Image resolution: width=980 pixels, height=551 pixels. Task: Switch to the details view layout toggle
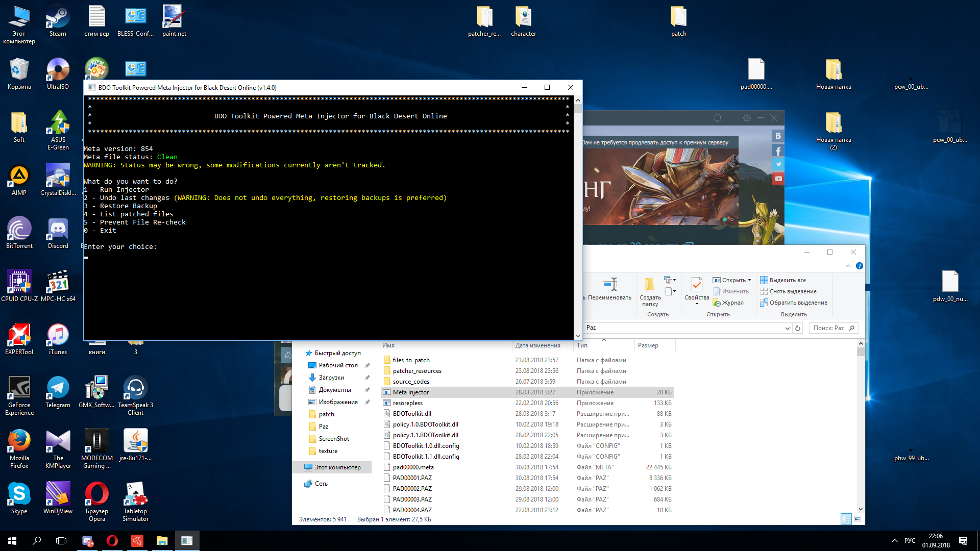point(846,519)
